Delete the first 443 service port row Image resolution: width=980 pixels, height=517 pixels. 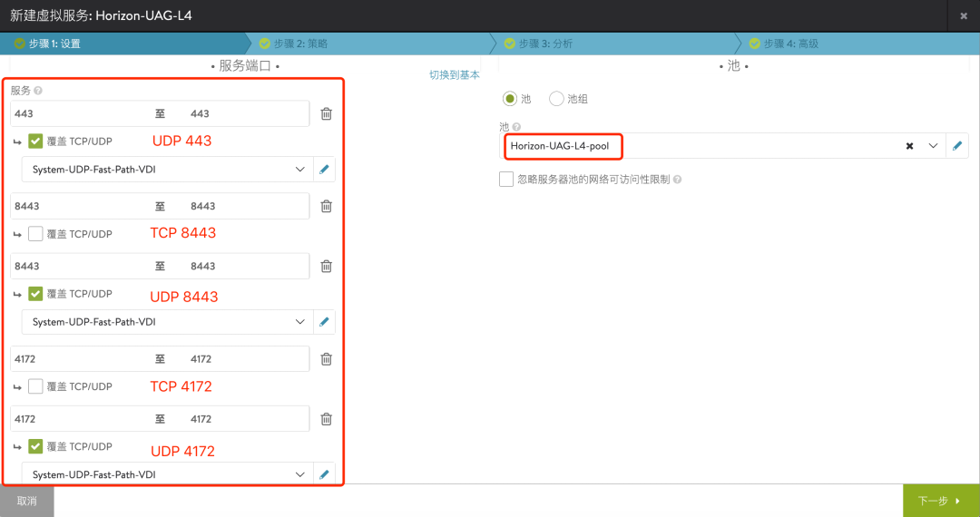(x=327, y=113)
